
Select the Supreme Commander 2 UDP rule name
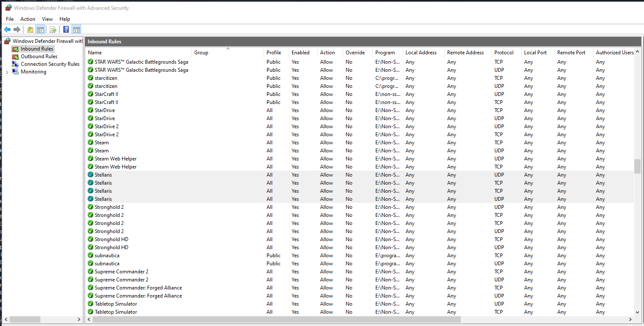122,280
